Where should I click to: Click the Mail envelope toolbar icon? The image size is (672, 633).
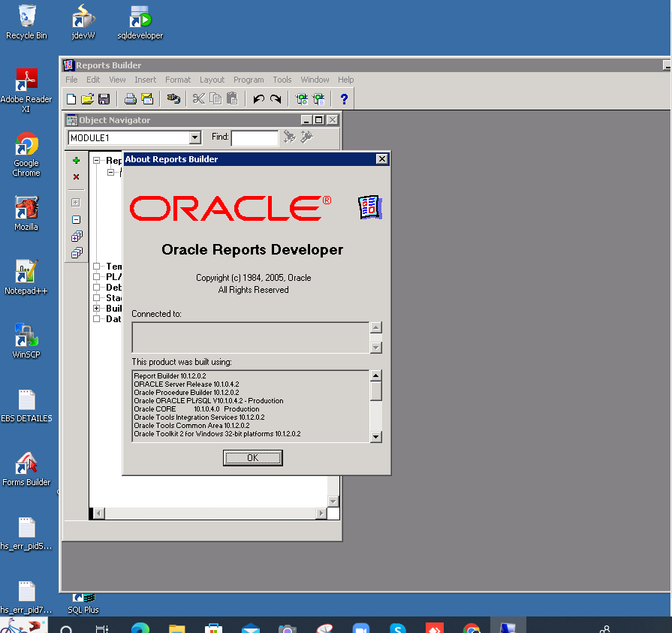[147, 99]
